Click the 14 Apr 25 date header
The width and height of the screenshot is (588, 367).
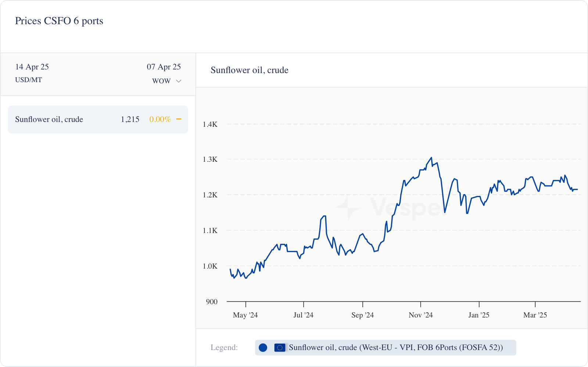(32, 67)
